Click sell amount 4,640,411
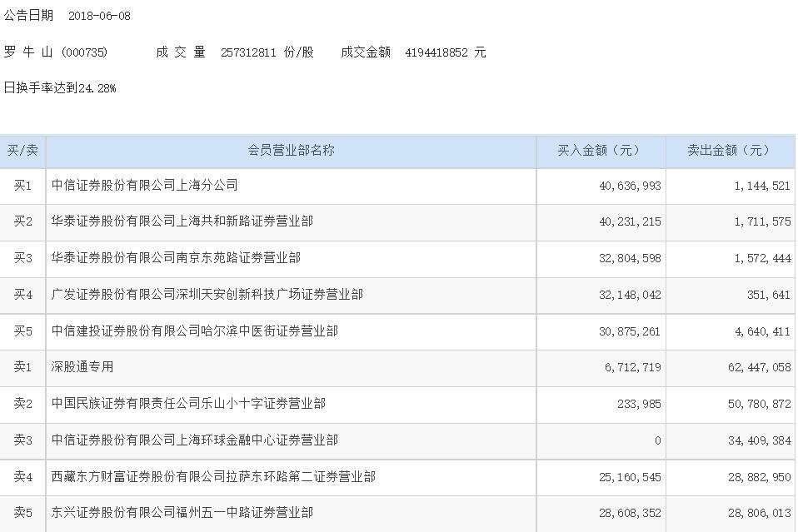This screenshot has width=798, height=532. (763, 331)
